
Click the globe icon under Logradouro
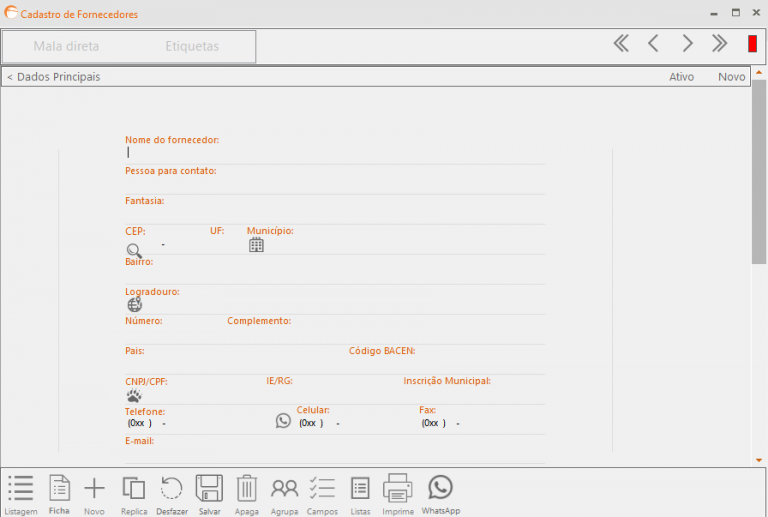click(x=134, y=305)
